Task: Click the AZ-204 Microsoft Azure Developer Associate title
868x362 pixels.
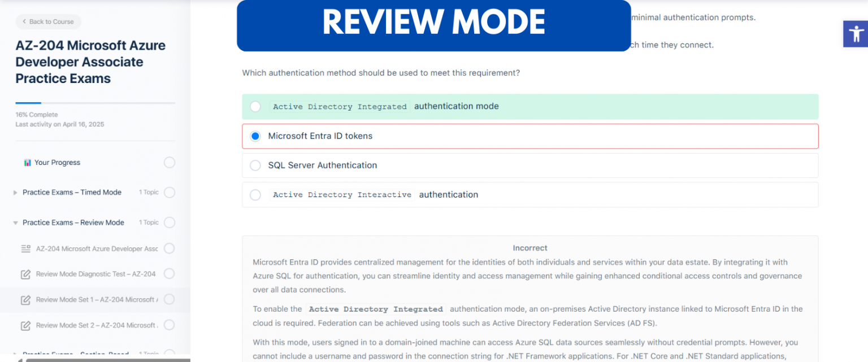Action: click(90, 62)
